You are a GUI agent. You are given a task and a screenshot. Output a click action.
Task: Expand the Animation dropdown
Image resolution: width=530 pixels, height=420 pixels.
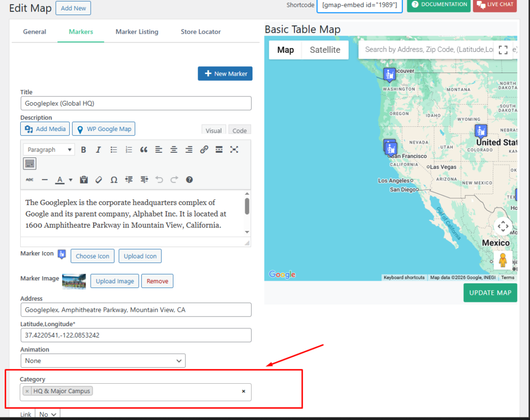tap(103, 360)
